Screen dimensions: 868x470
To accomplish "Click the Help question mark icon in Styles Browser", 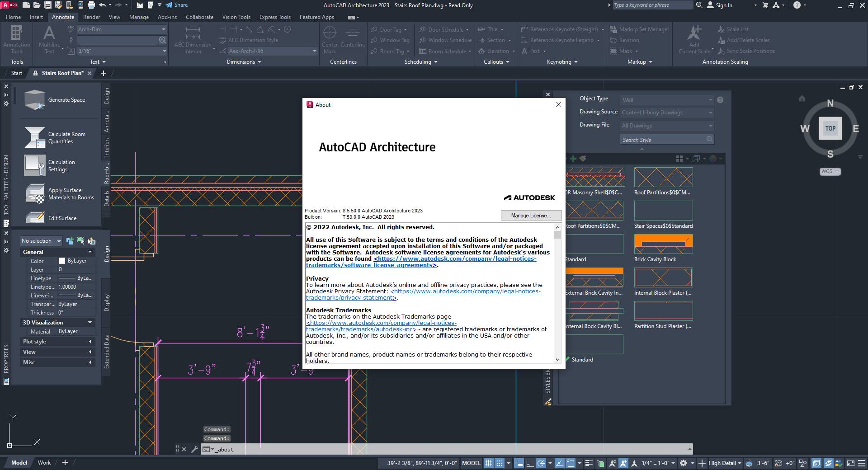I will (720, 100).
